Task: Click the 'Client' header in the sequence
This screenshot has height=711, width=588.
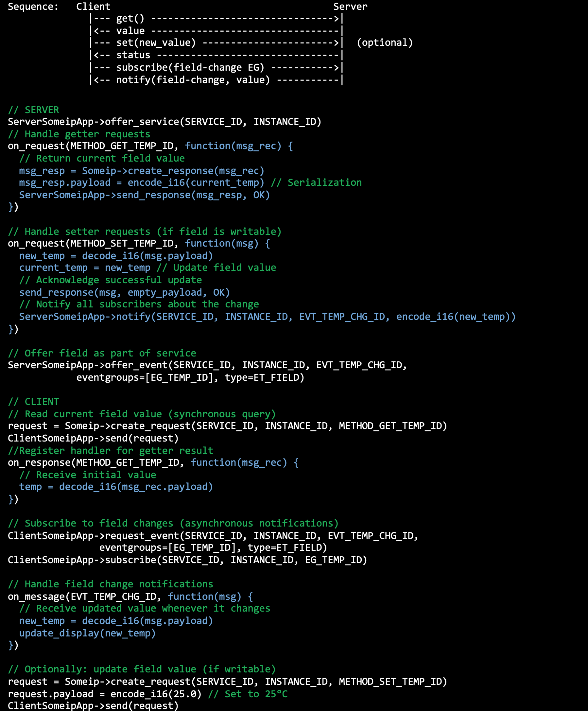Action: (x=93, y=7)
